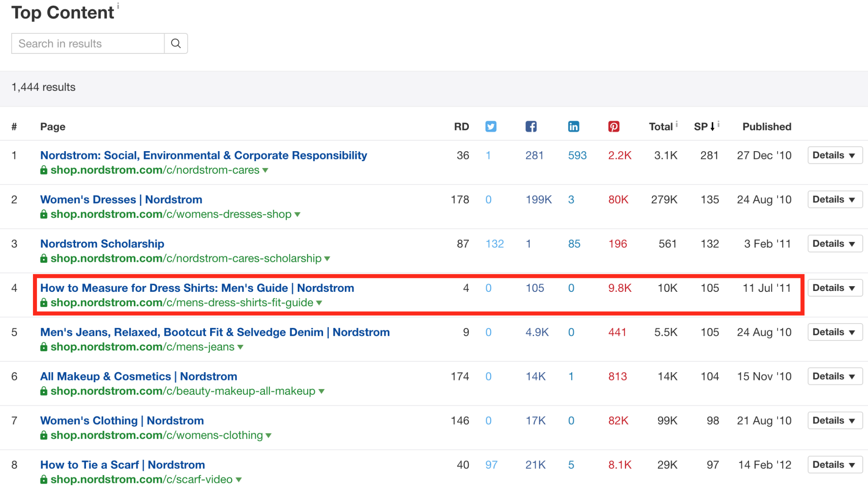Click the info icon beside SP
The image size is (868, 489).
(x=719, y=124)
